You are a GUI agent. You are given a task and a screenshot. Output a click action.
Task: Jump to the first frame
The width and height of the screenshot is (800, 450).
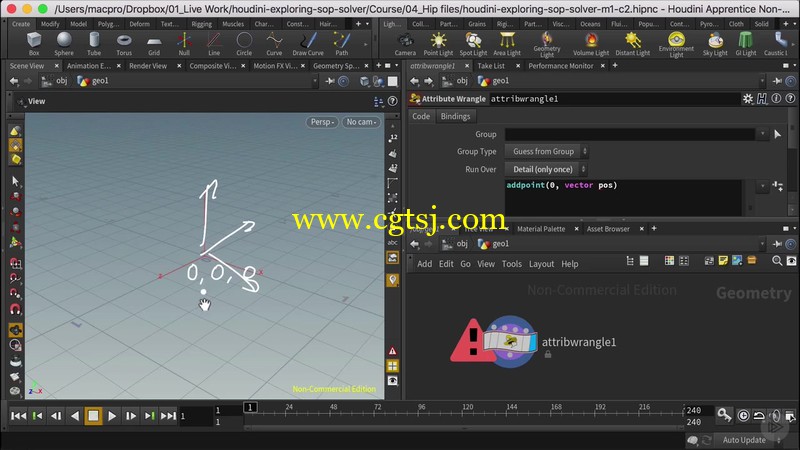pyautogui.click(x=18, y=416)
